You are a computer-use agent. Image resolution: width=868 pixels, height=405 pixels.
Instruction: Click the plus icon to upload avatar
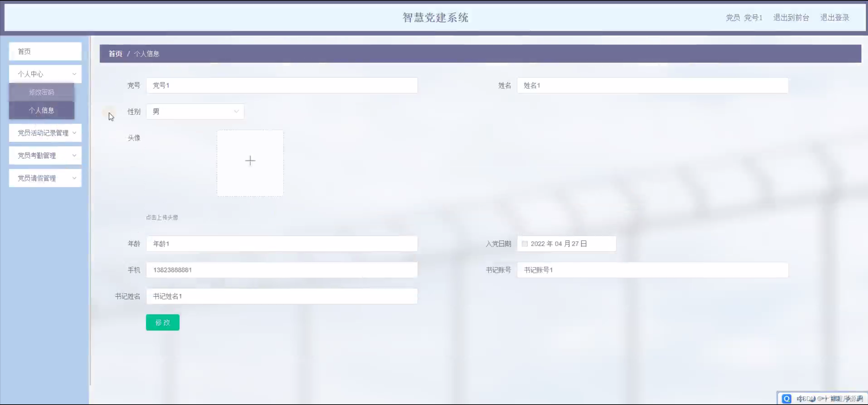coord(250,161)
